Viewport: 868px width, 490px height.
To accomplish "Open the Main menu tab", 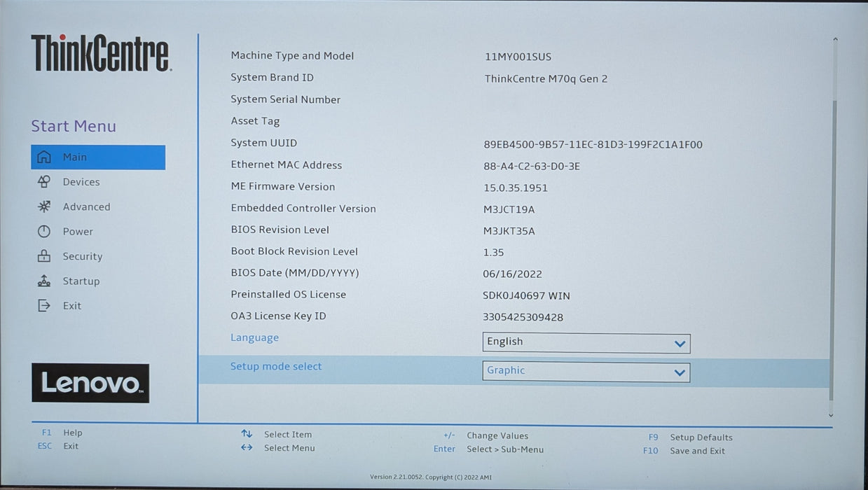I will [98, 157].
